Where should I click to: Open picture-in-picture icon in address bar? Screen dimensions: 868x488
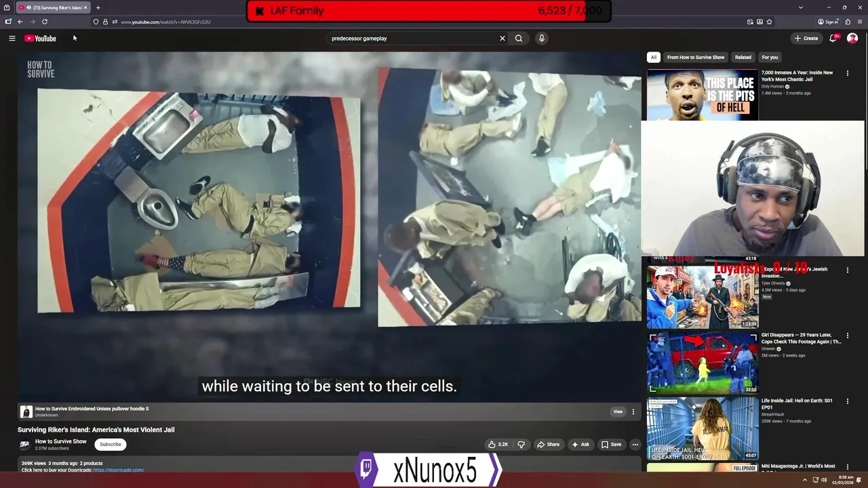click(x=750, y=22)
